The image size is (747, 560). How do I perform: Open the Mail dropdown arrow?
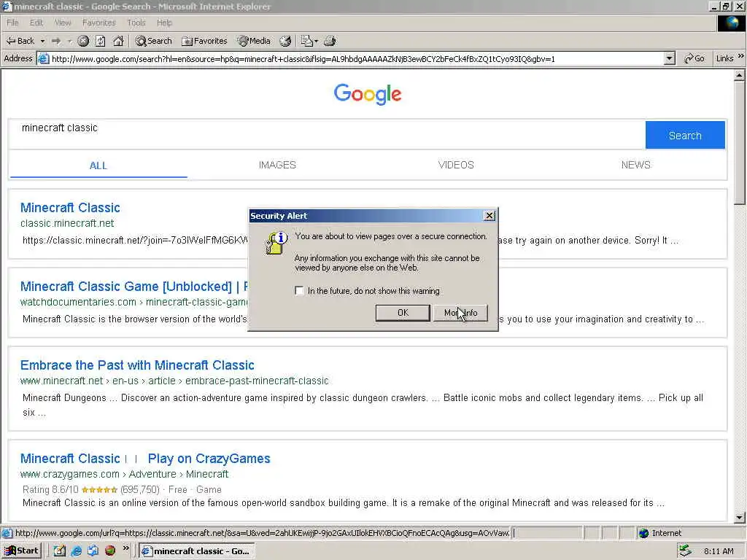[316, 42]
